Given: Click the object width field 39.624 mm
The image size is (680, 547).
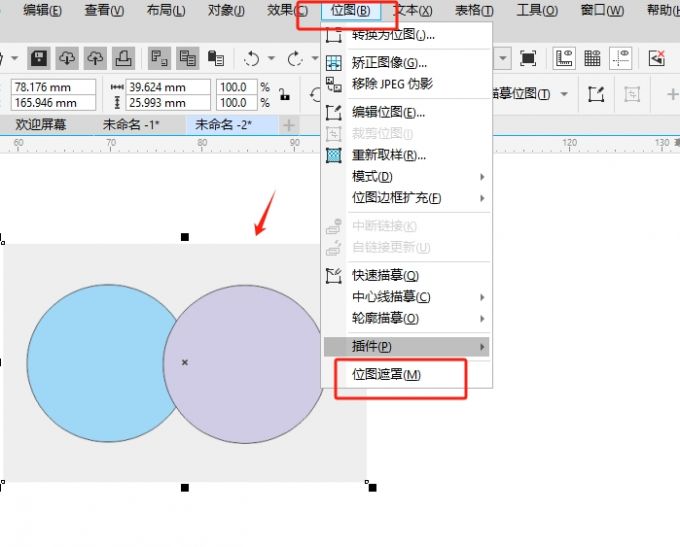Looking at the screenshot, I should click(x=168, y=88).
